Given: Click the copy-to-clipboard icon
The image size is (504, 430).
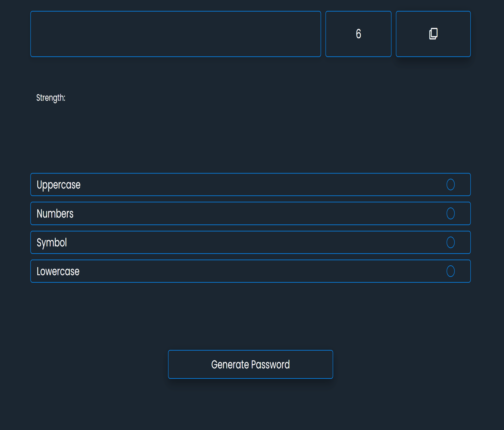Looking at the screenshot, I should (x=433, y=34).
